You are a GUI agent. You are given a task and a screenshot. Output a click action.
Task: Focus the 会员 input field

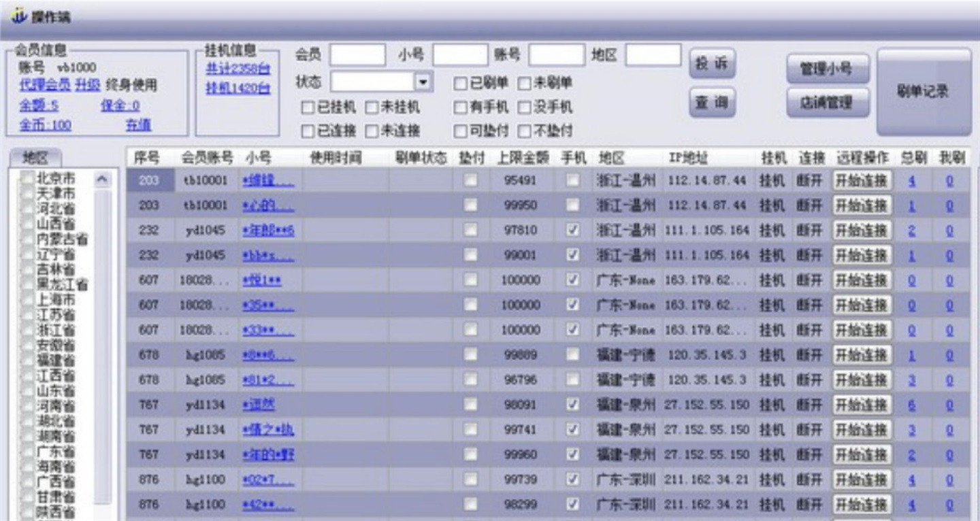[357, 56]
